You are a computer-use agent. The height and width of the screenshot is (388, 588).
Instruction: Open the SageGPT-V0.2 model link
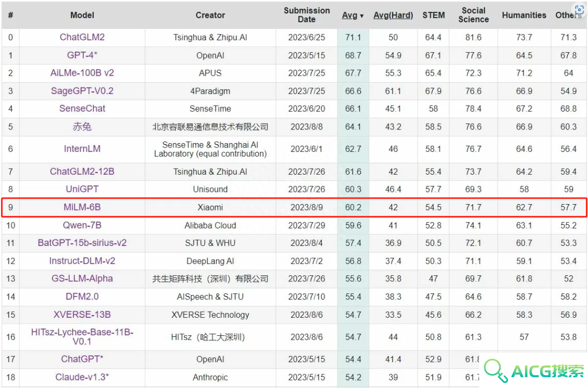[82, 91]
